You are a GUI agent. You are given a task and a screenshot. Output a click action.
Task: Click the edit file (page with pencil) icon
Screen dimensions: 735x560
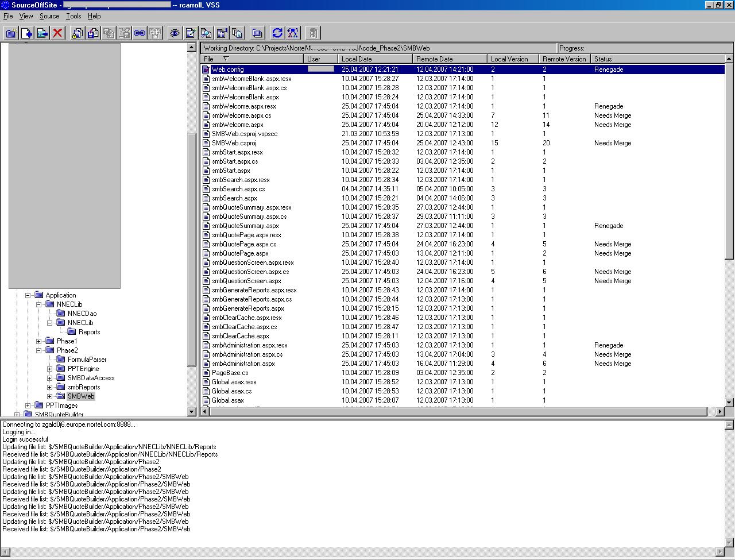(x=191, y=33)
